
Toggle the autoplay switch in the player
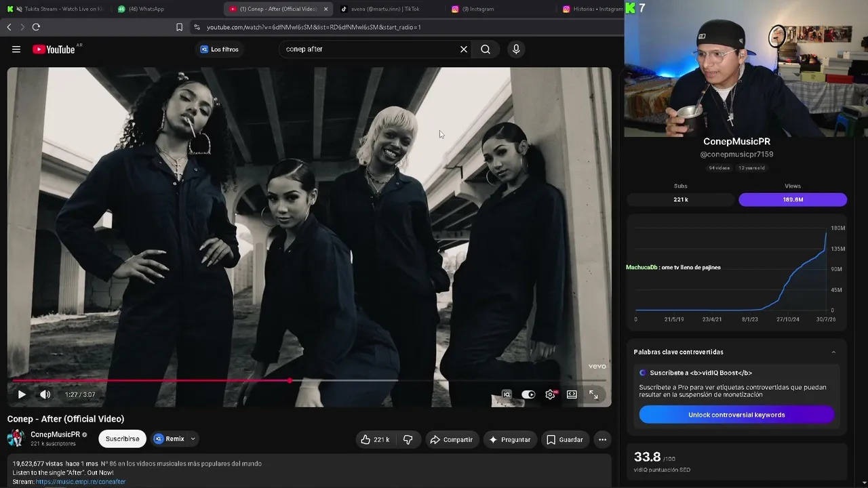pyautogui.click(x=528, y=394)
